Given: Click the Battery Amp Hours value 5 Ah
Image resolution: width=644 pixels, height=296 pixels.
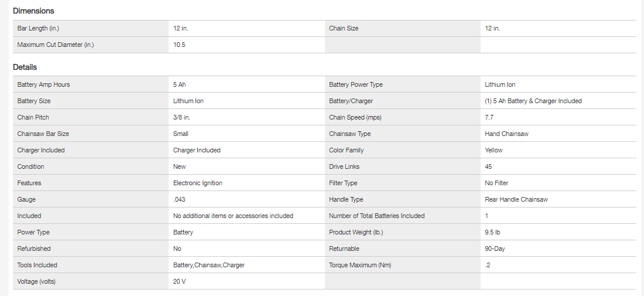Looking at the screenshot, I should pos(180,84).
